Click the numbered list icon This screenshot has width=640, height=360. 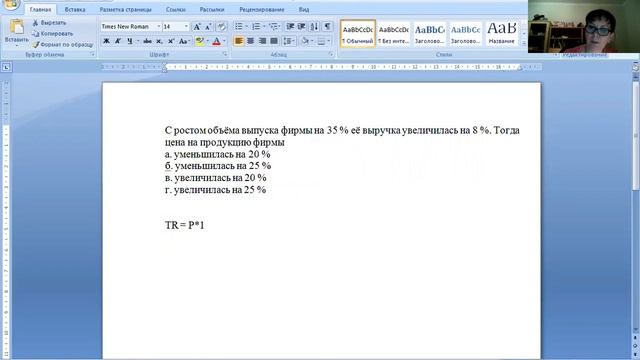pyautogui.click(x=256, y=27)
